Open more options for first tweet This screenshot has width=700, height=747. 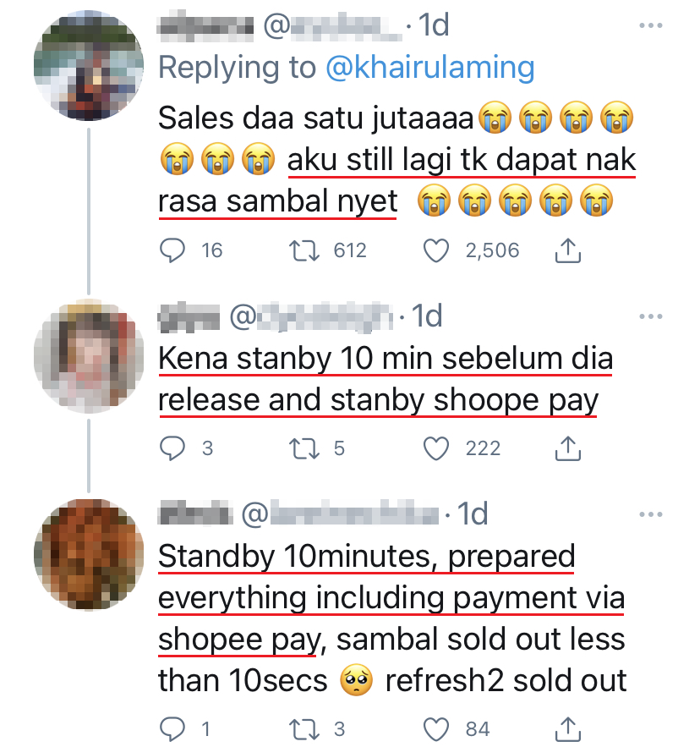pos(650,26)
